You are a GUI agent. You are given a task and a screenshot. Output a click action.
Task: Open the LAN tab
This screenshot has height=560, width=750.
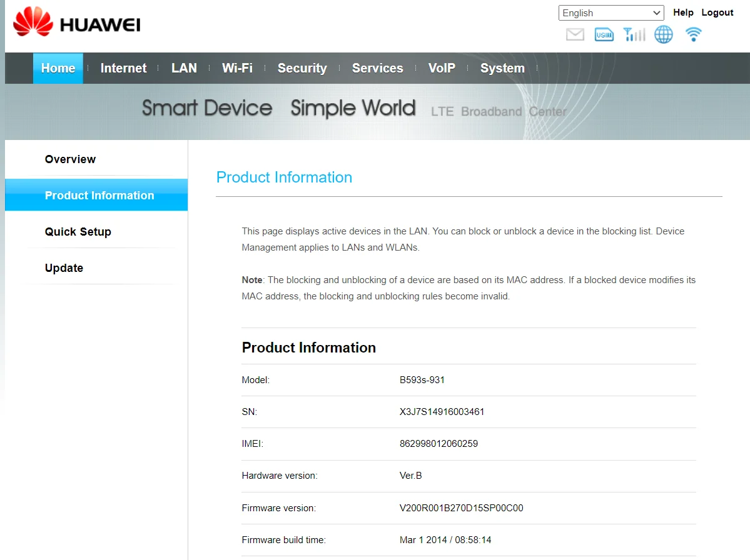(184, 68)
